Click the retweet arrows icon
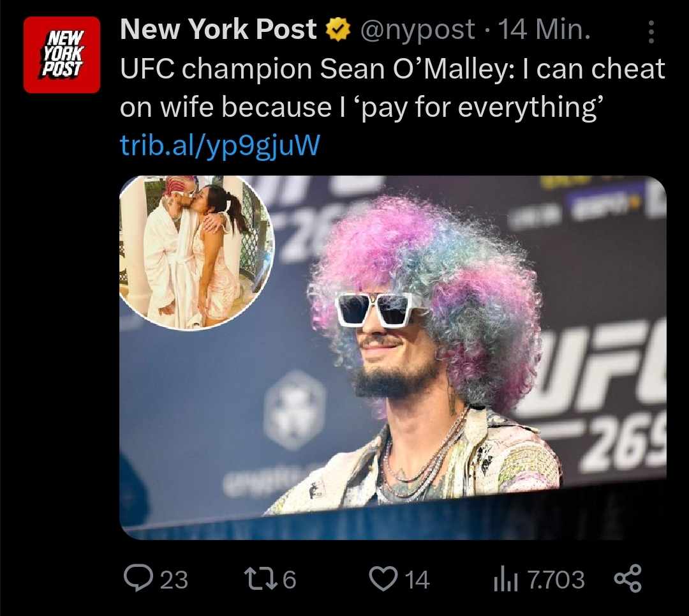This screenshot has width=689, height=616. click(260, 578)
